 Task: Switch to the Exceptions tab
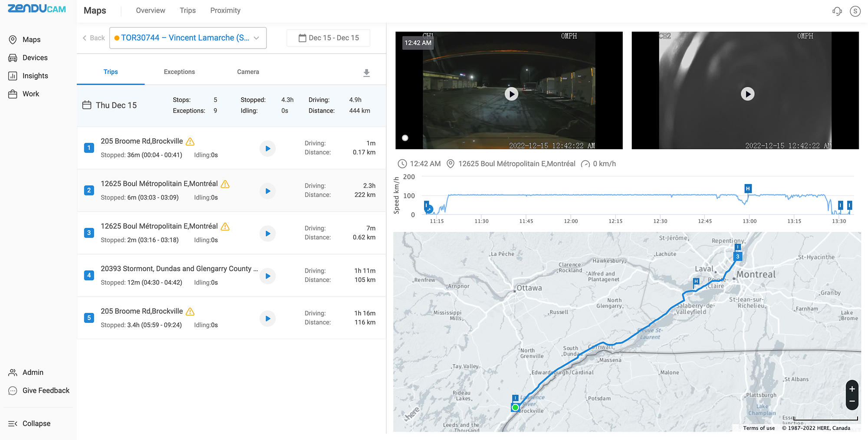click(x=179, y=72)
